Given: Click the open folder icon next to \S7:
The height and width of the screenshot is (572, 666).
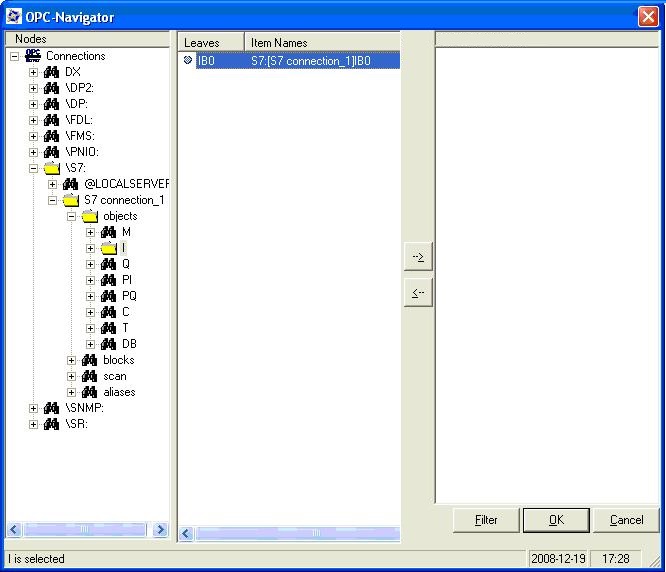Looking at the screenshot, I should click(52, 168).
